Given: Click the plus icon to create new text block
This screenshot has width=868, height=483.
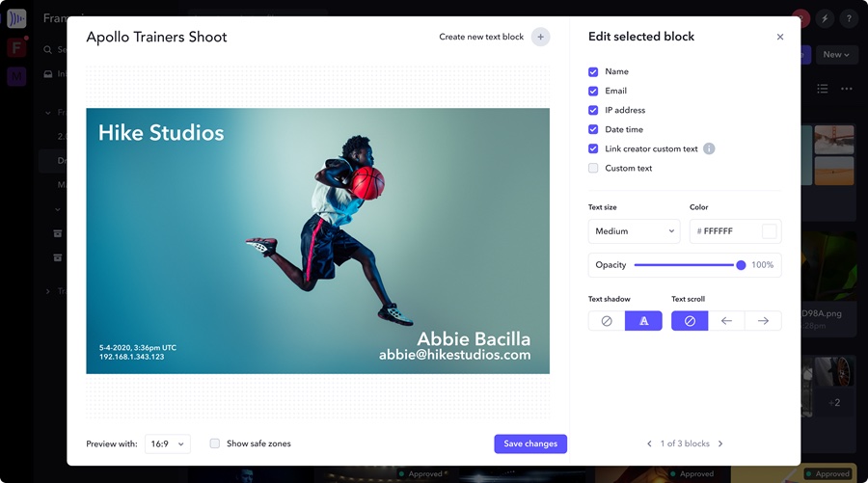Looking at the screenshot, I should (x=540, y=38).
